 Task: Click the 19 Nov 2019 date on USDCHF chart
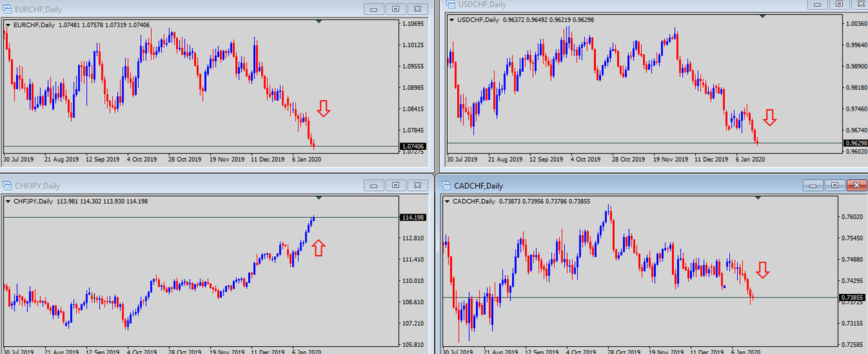coord(669,158)
